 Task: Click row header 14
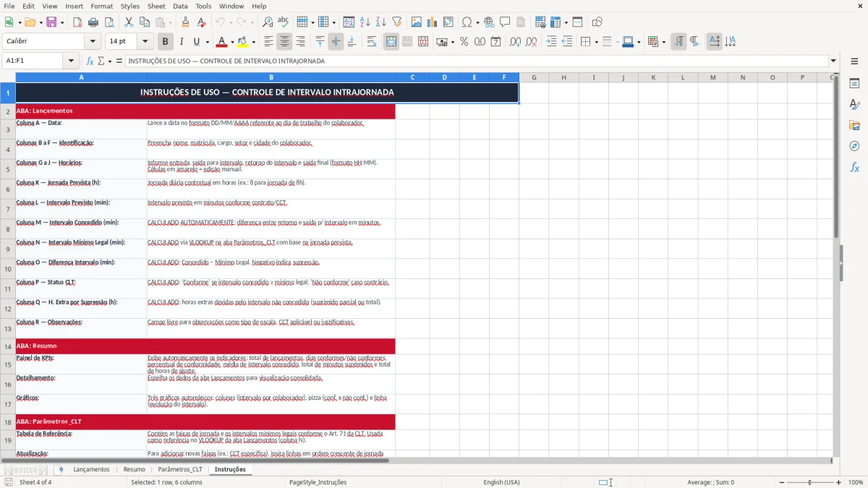(x=8, y=346)
